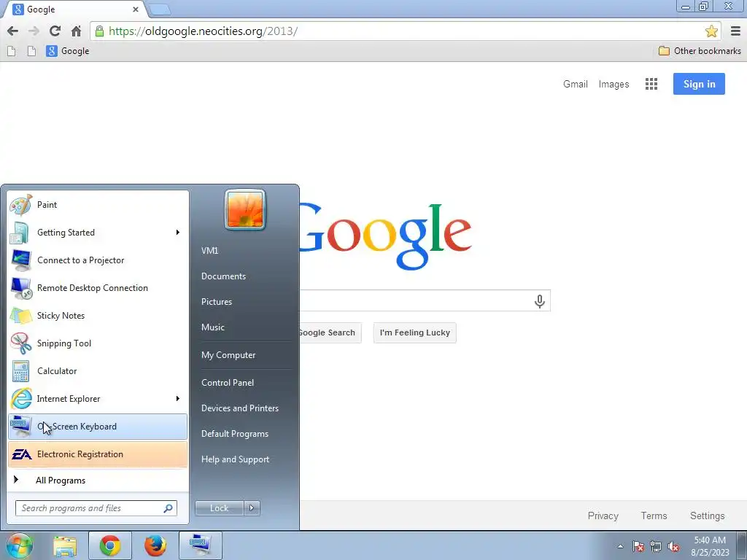Click the On-Screen Keyboard taskbar button

pyautogui.click(x=200, y=546)
